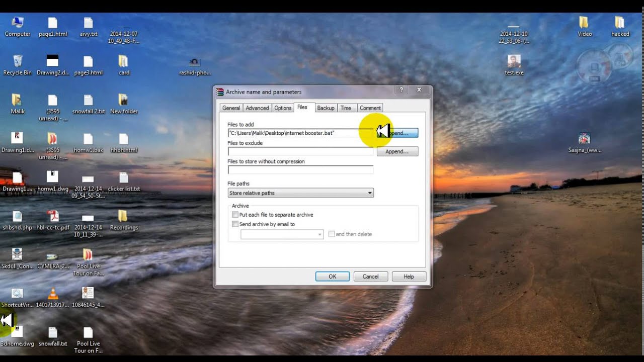The height and width of the screenshot is (362, 644).
Task: Switch to the Options tab
Action: [x=283, y=108]
